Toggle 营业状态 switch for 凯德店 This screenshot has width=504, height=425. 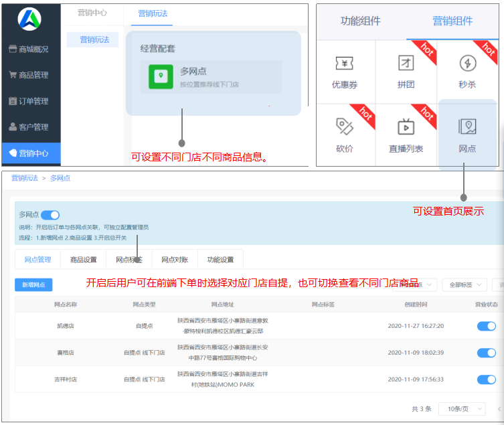point(487,326)
